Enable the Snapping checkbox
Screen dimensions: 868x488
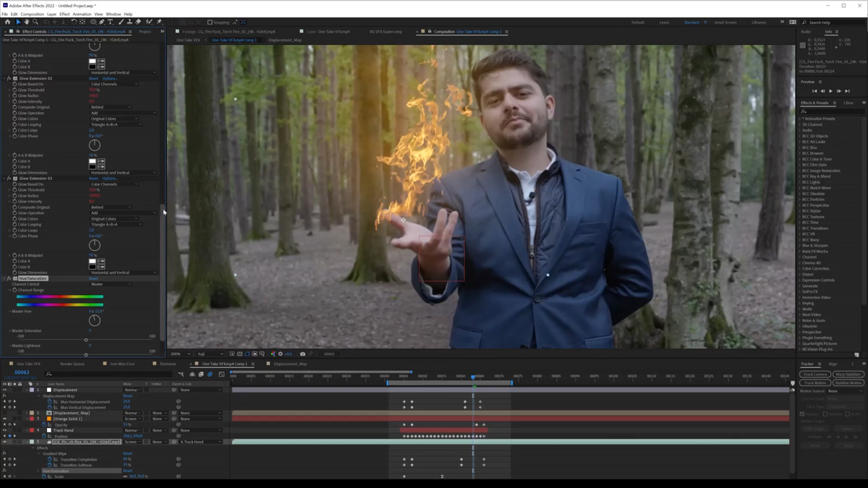(210, 22)
